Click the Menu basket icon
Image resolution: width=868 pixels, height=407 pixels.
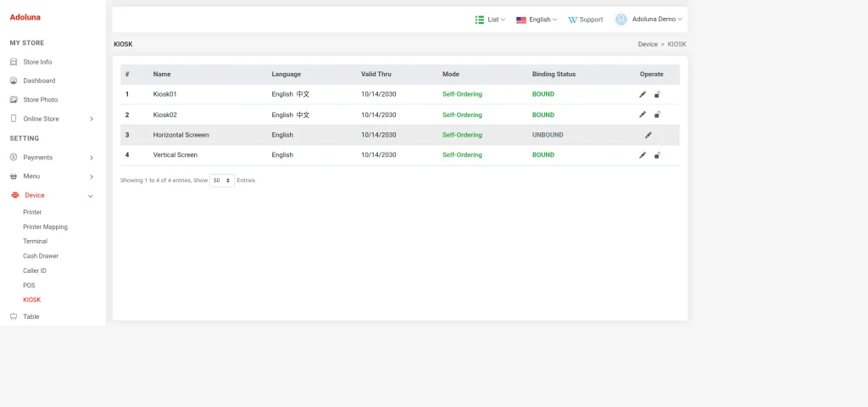click(14, 176)
